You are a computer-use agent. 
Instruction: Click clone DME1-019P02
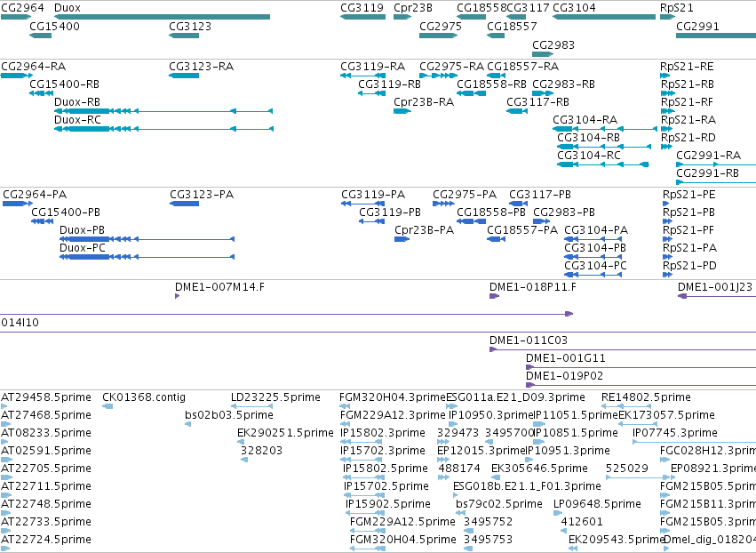pyautogui.click(x=564, y=376)
